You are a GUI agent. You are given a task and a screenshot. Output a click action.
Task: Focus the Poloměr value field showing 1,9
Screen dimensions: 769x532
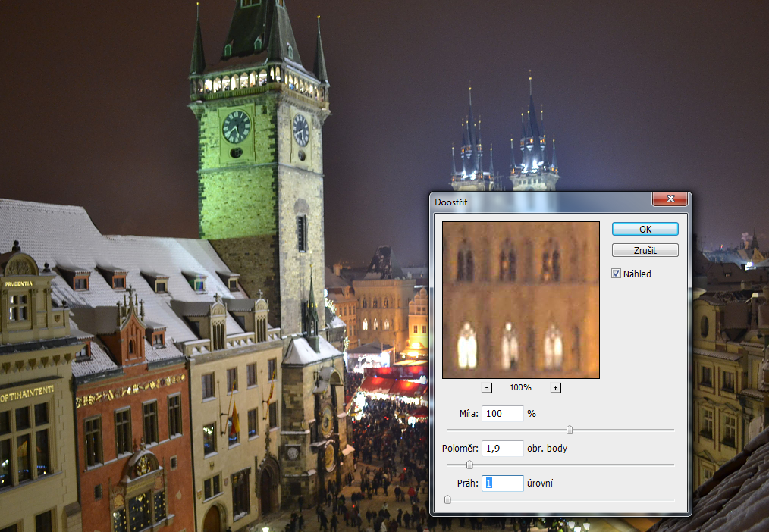pyautogui.click(x=502, y=449)
